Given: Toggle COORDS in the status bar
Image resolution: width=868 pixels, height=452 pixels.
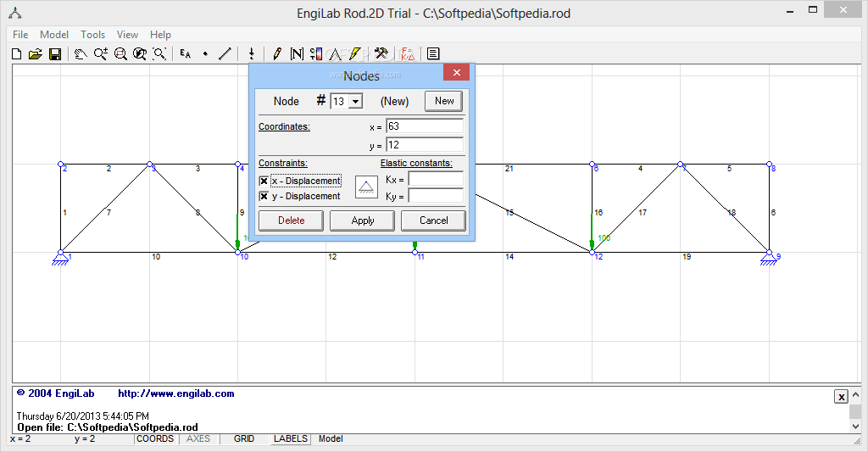Looking at the screenshot, I should [x=155, y=438].
